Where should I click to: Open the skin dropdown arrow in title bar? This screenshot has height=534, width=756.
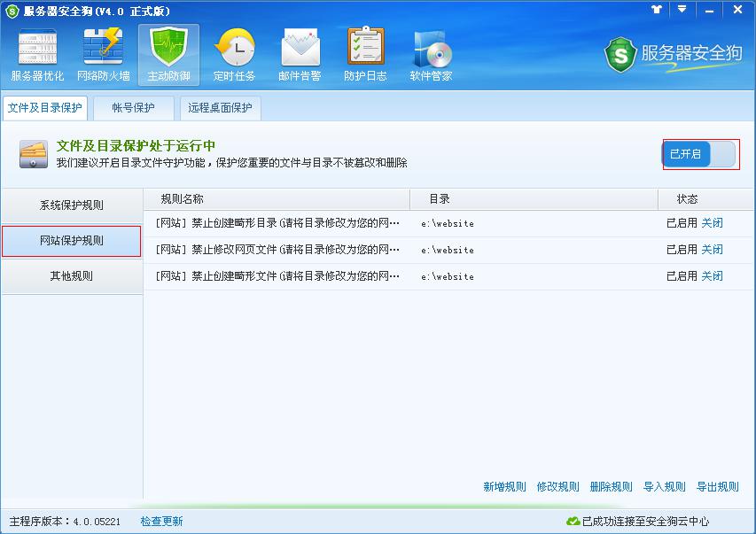[681, 10]
